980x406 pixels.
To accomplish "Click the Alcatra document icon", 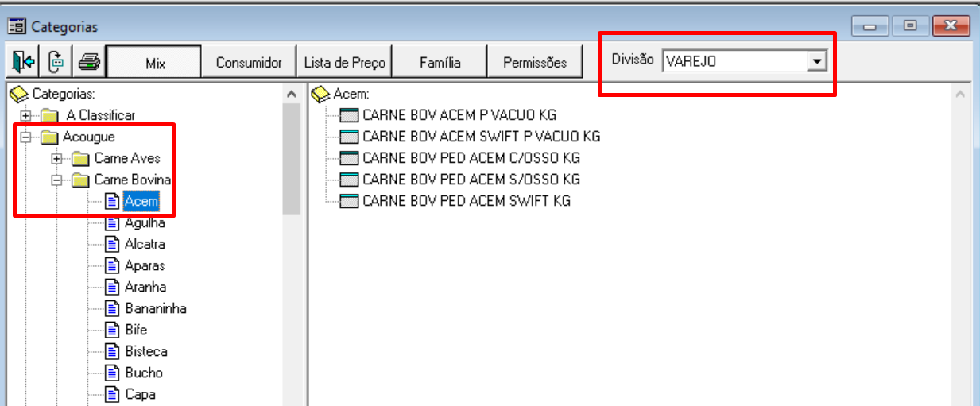I will (112, 244).
